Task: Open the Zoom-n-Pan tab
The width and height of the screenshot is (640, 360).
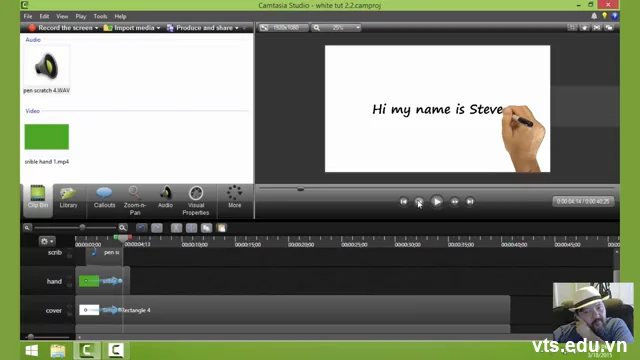Action: coord(135,200)
